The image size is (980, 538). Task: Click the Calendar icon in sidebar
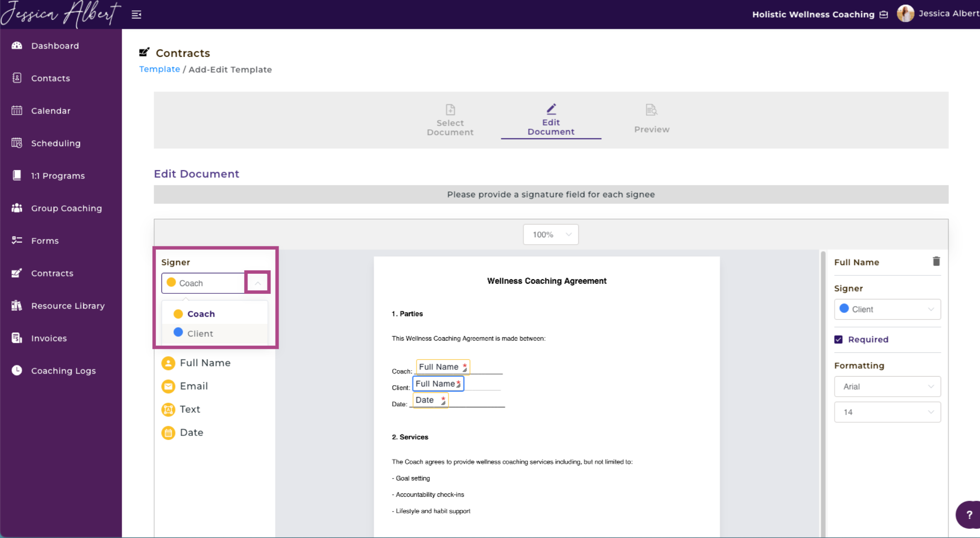(17, 110)
